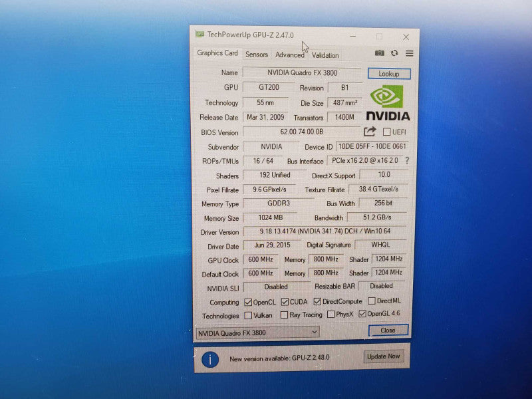Click the Digital Signature value WHQL

coord(380,245)
